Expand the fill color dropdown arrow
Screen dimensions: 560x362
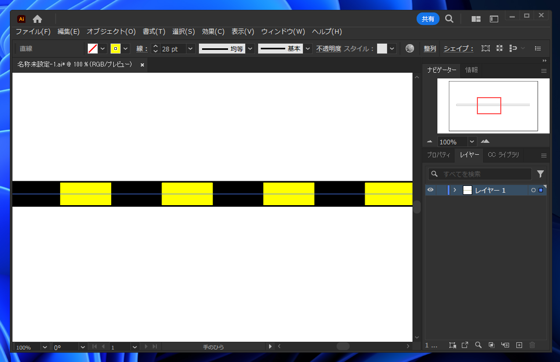pyautogui.click(x=103, y=49)
